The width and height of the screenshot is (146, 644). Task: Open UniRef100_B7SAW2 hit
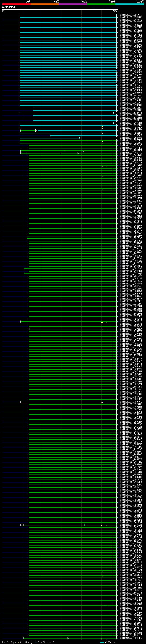(131, 55)
